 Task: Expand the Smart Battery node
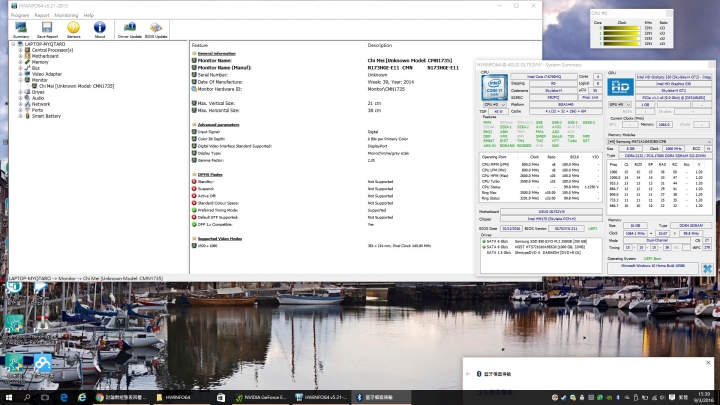point(20,116)
